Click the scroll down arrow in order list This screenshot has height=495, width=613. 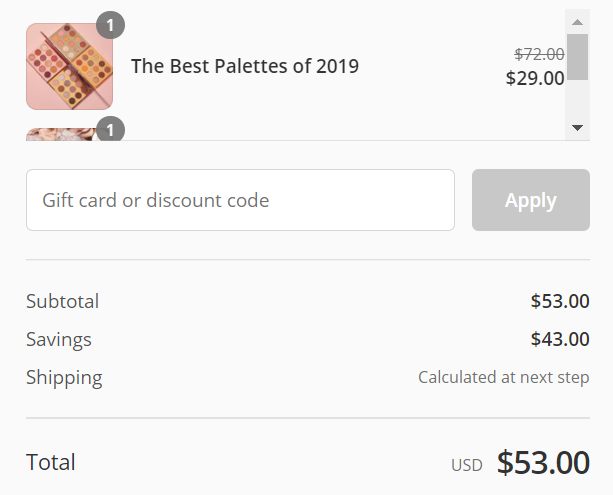coord(577,127)
